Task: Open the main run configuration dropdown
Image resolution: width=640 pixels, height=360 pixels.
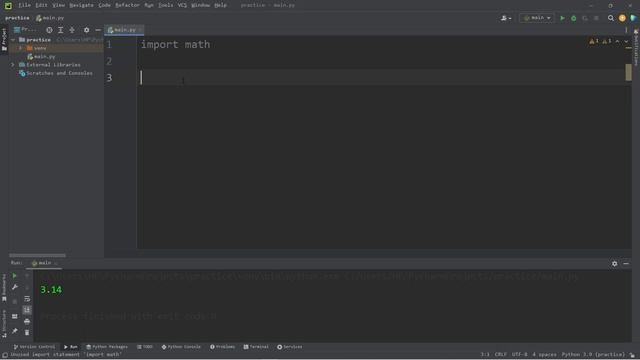Action: (x=536, y=18)
